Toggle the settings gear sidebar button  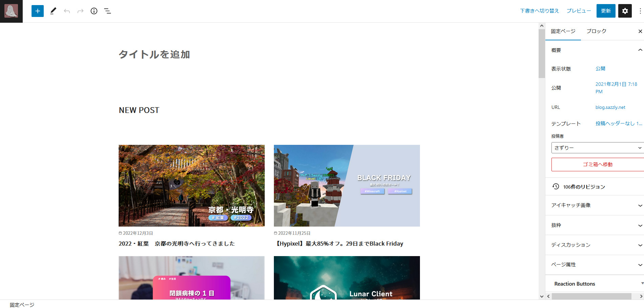click(x=625, y=11)
